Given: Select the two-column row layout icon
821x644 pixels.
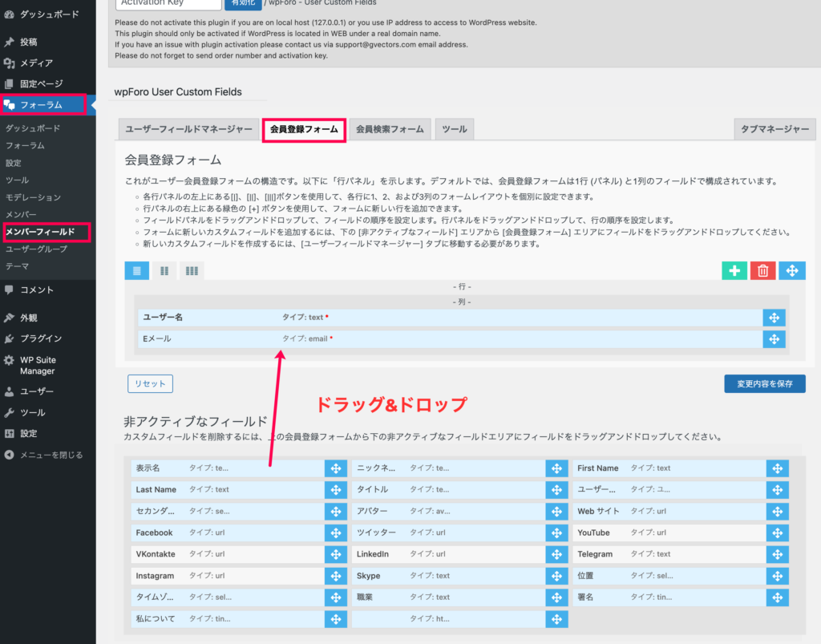Looking at the screenshot, I should coord(164,271).
